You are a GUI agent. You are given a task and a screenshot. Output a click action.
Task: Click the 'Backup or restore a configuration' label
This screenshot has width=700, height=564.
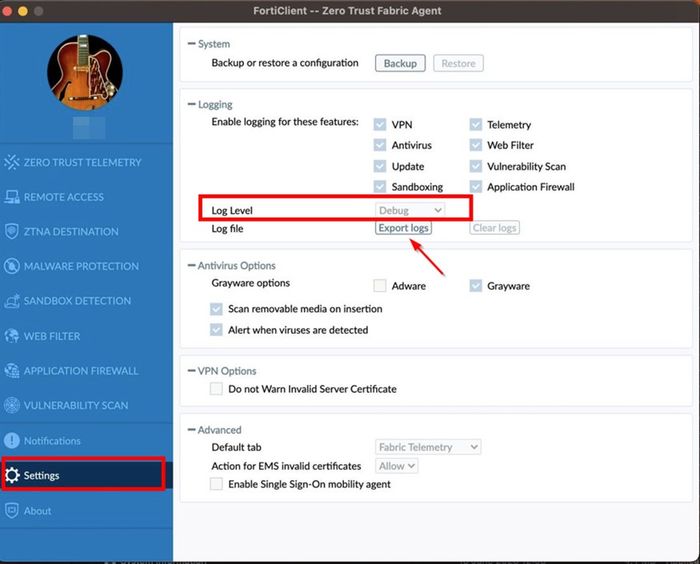pyautogui.click(x=285, y=63)
